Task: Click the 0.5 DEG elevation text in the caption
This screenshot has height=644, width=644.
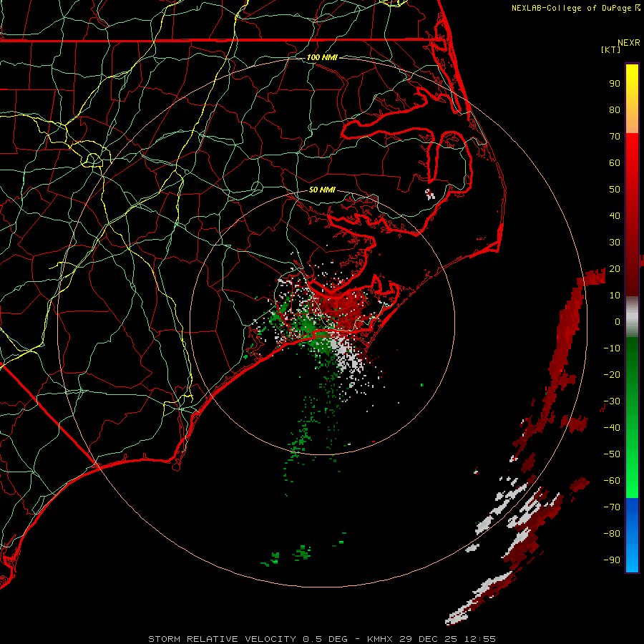Action: (326, 639)
